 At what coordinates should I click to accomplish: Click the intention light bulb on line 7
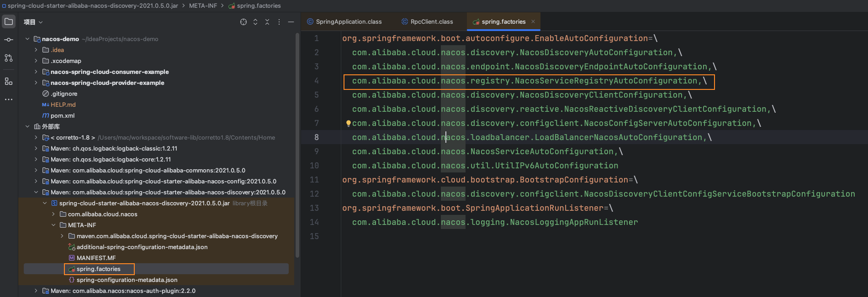coord(348,123)
